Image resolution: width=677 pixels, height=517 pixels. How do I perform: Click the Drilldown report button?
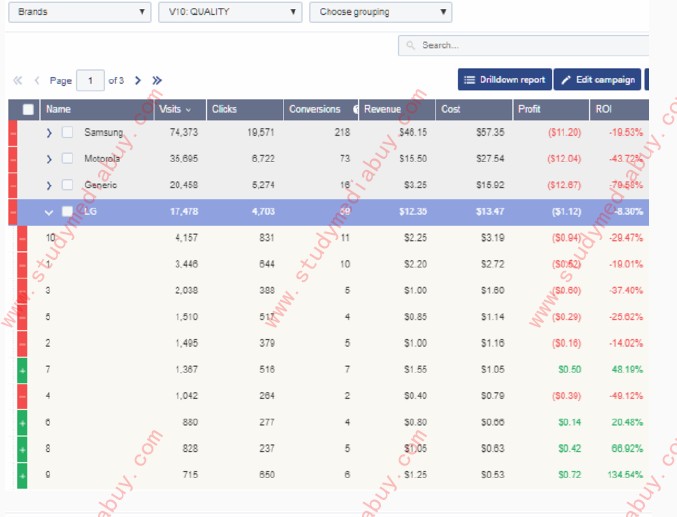pos(505,80)
